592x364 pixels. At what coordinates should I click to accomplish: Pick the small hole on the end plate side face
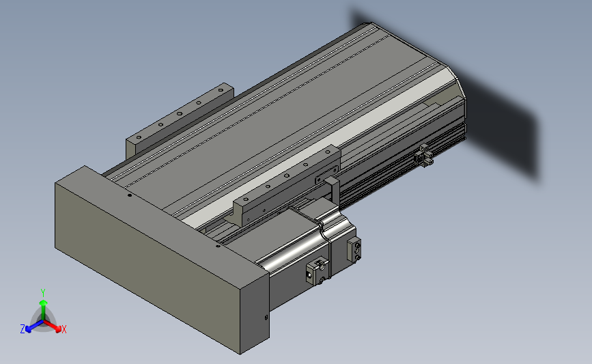tap(266, 318)
